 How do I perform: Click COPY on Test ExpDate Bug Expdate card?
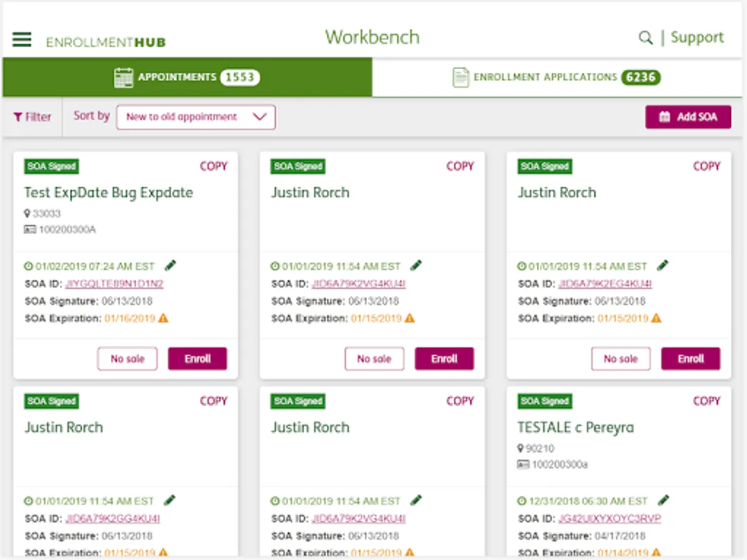click(214, 166)
